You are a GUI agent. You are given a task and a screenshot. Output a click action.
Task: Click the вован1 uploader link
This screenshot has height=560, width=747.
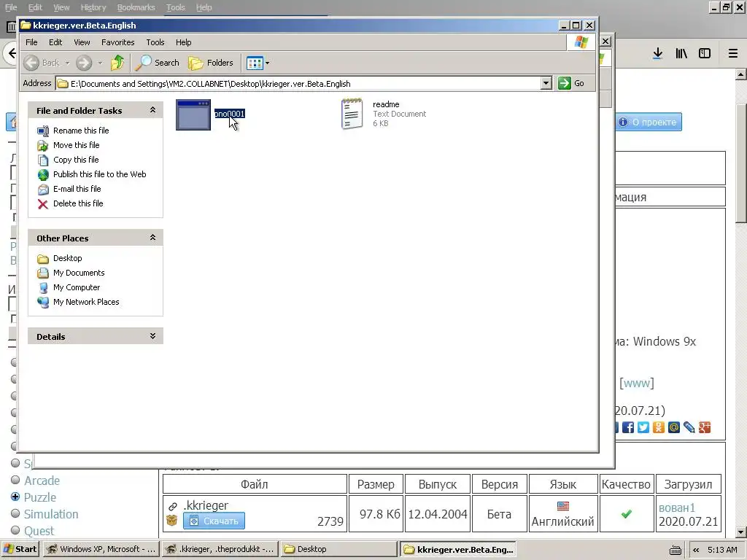click(677, 507)
